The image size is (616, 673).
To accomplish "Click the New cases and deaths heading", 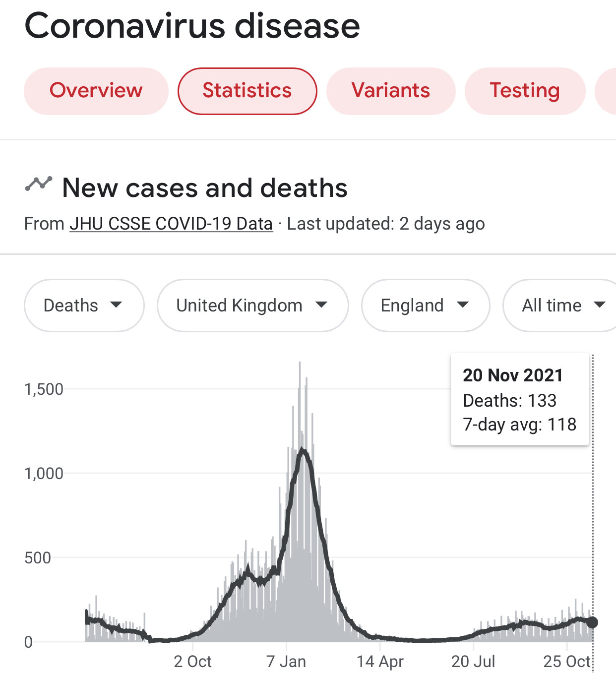I will click(x=205, y=188).
